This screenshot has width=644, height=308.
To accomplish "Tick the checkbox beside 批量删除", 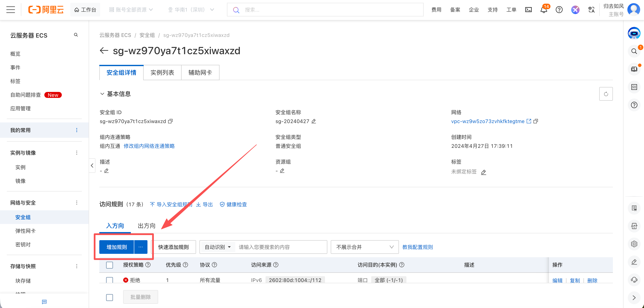I will (110, 297).
